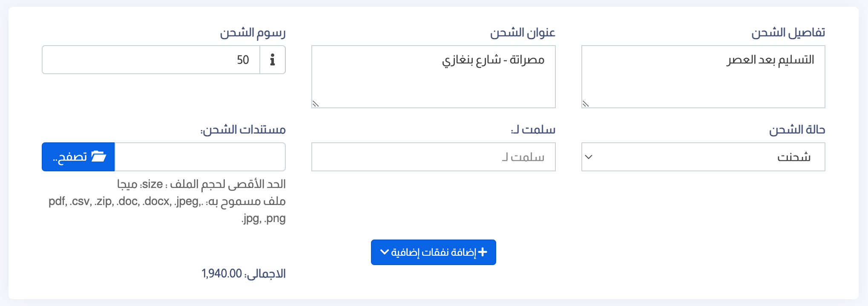Click the plus icon on إضافة نفقات إضافية
The image size is (868, 306).
click(x=483, y=252)
